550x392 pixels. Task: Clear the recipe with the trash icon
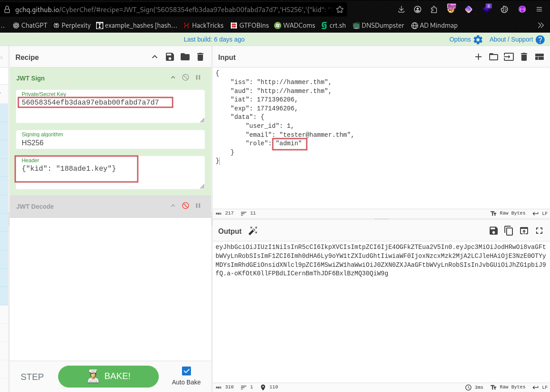[200, 57]
